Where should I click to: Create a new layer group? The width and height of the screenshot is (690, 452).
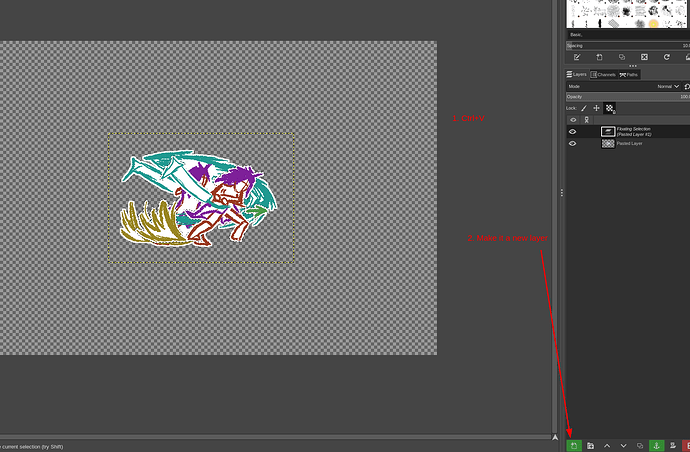pyautogui.click(x=591, y=446)
